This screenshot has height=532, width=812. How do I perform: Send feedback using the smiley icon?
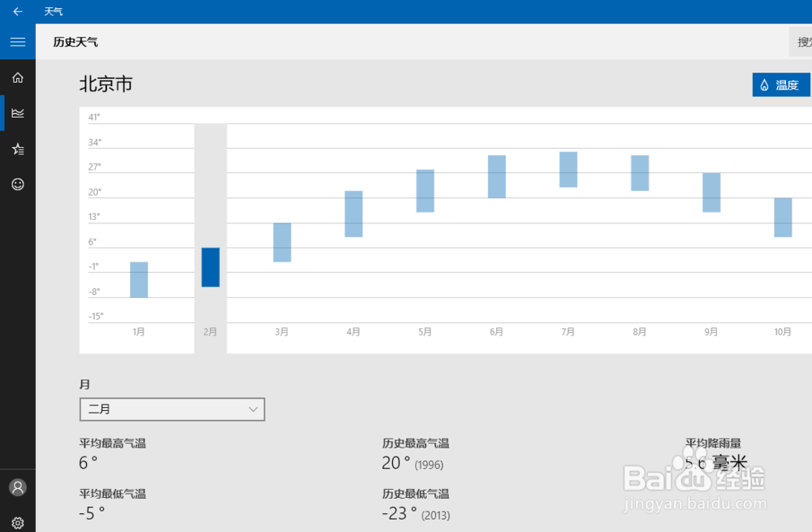point(17,184)
